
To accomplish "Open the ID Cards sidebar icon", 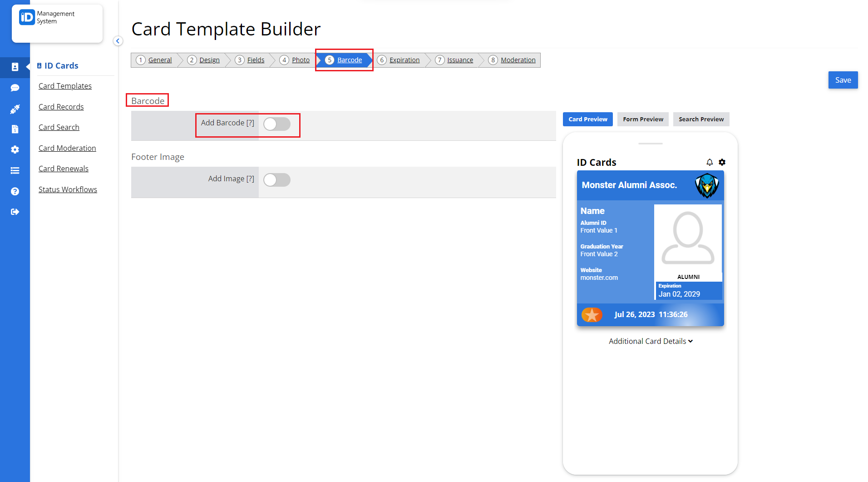I will click(15, 67).
